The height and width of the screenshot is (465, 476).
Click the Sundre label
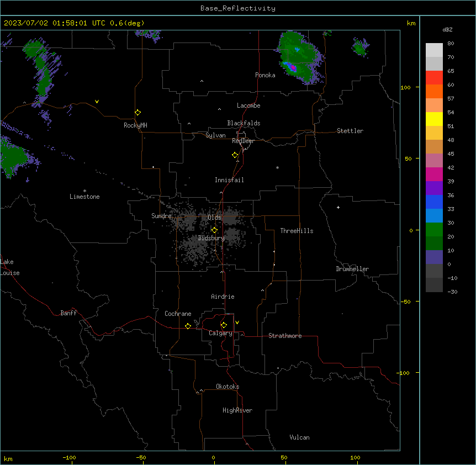coord(161,216)
